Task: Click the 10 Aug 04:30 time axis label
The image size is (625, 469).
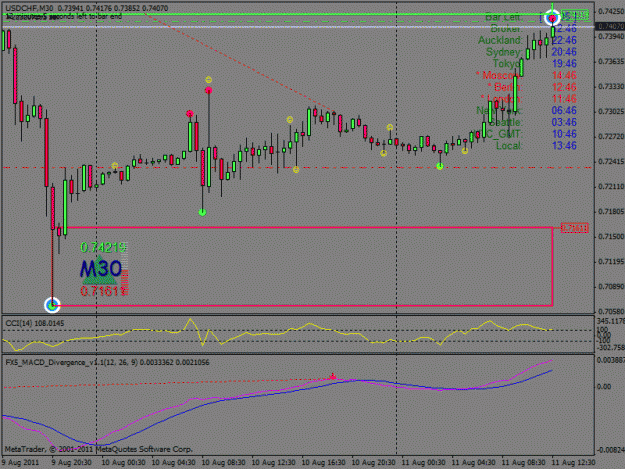Action: click(x=173, y=463)
